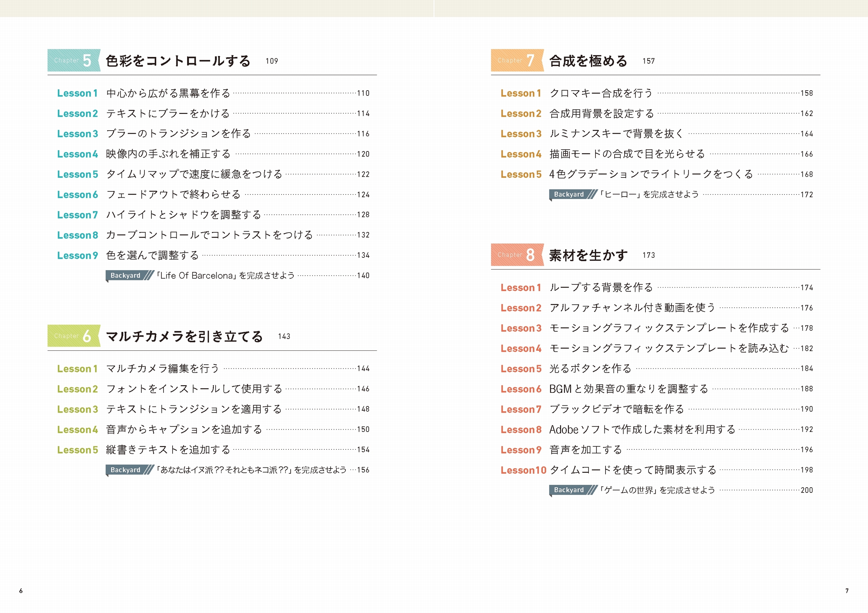Screen dimensions: 868x613
Task: Click entry 中心から広がる黒幕を作る
Action: (x=168, y=93)
